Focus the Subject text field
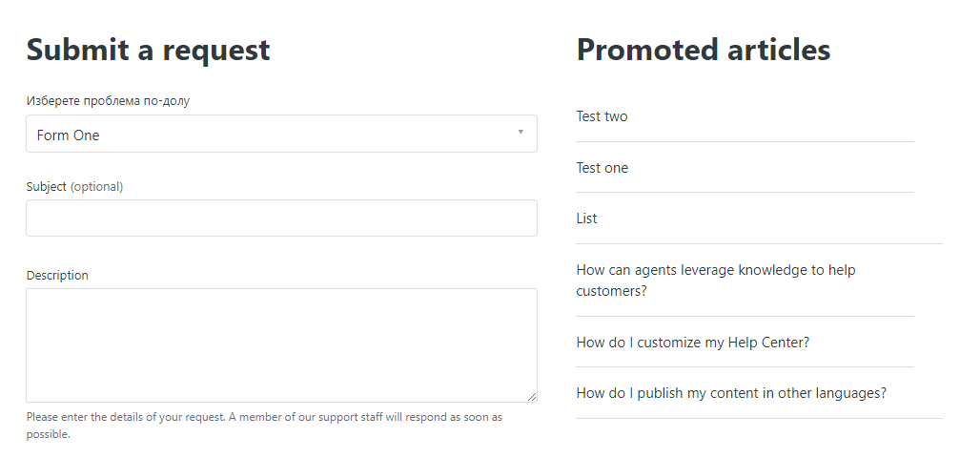This screenshot has height=458, width=980. [x=281, y=219]
